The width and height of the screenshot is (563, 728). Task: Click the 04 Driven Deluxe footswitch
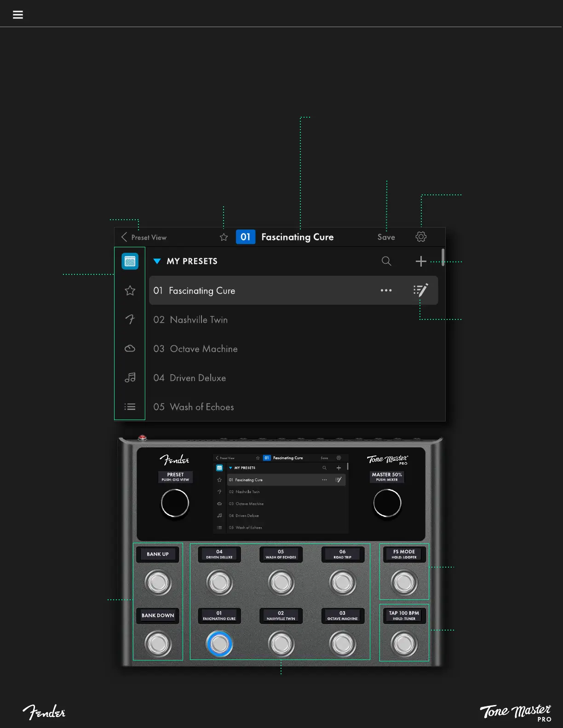[220, 582]
